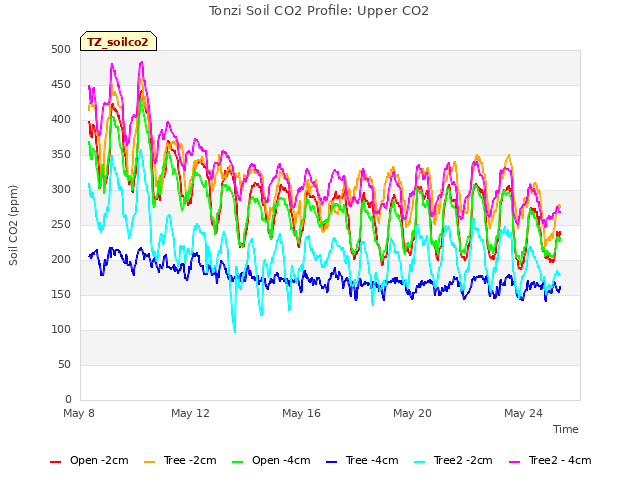Click the 0 y-axis tick label
Viewport: 640px width, 480px height.
coord(68,399)
